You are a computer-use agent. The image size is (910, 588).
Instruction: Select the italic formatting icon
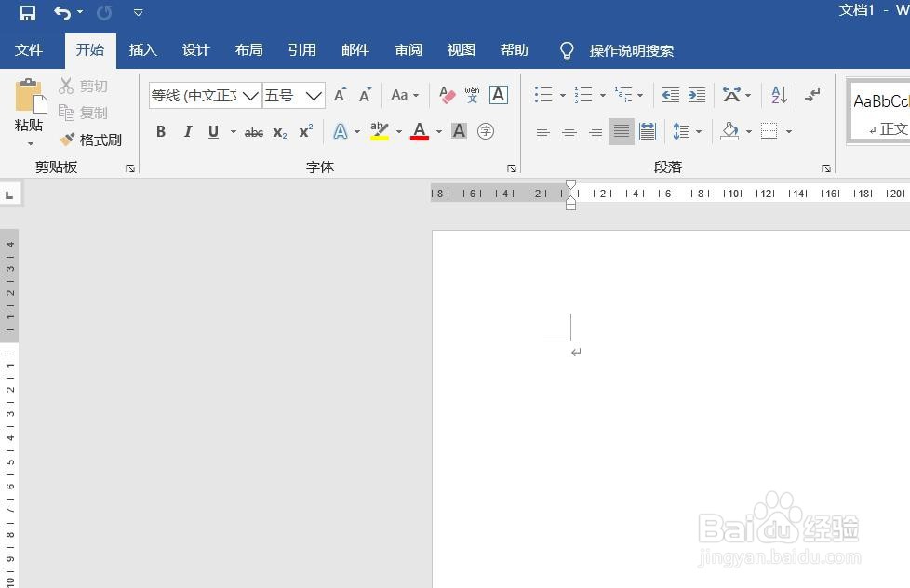pyautogui.click(x=187, y=131)
